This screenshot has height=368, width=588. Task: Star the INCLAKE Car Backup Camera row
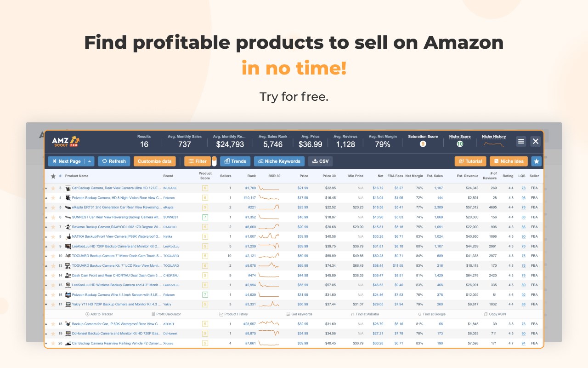point(53,188)
